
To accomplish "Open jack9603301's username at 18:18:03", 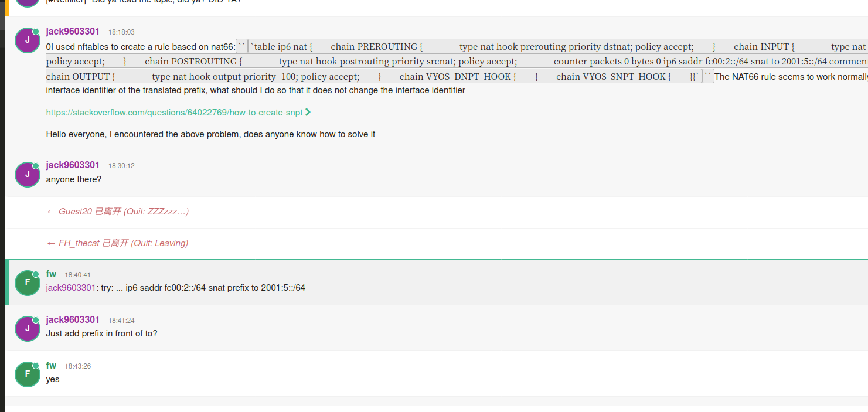I will (73, 32).
